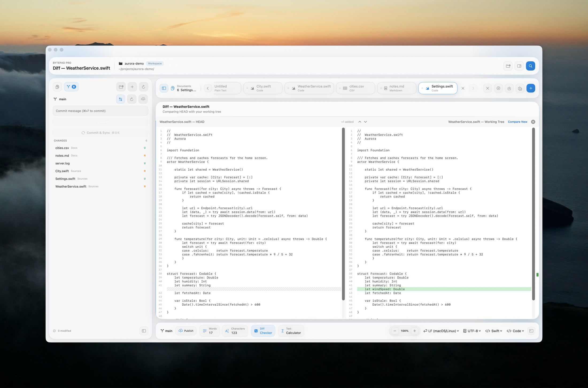Click the Working Tree pane vertical scrollbar
Screen dimensions: 588x388
[533, 214]
